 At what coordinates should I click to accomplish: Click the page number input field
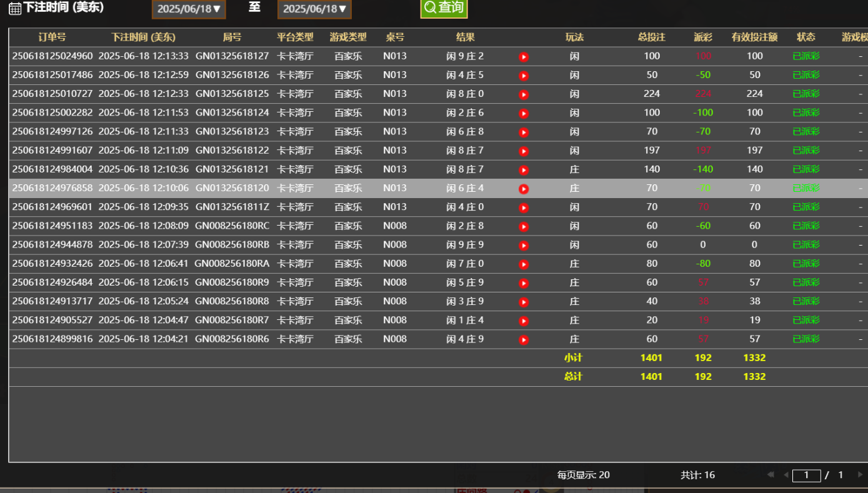tap(806, 476)
